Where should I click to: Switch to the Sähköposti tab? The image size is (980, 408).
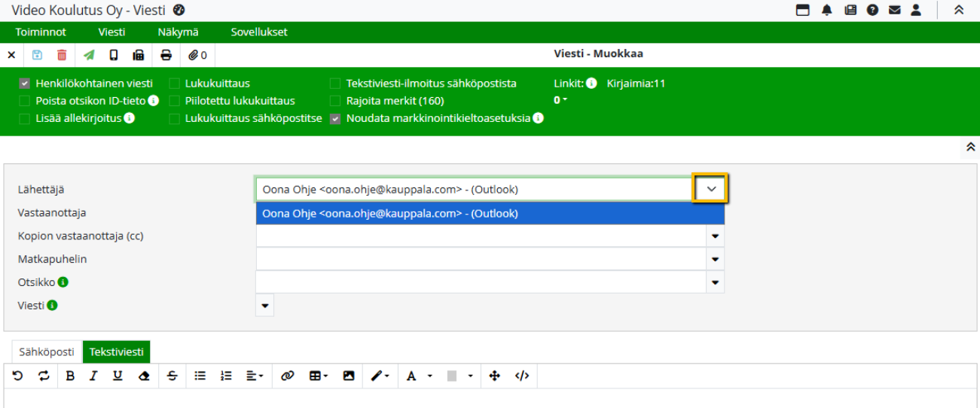[47, 352]
